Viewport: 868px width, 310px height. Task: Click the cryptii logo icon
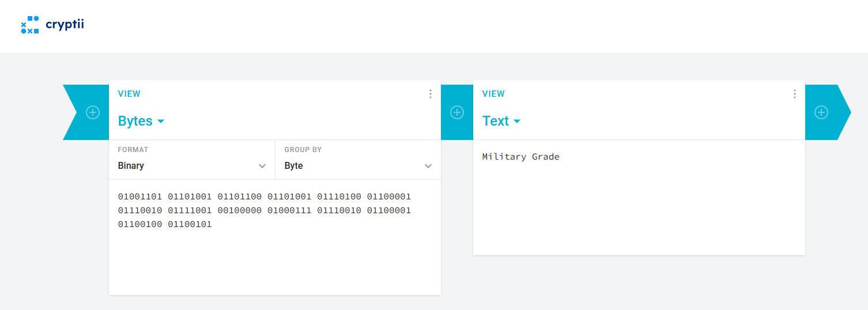(30, 25)
